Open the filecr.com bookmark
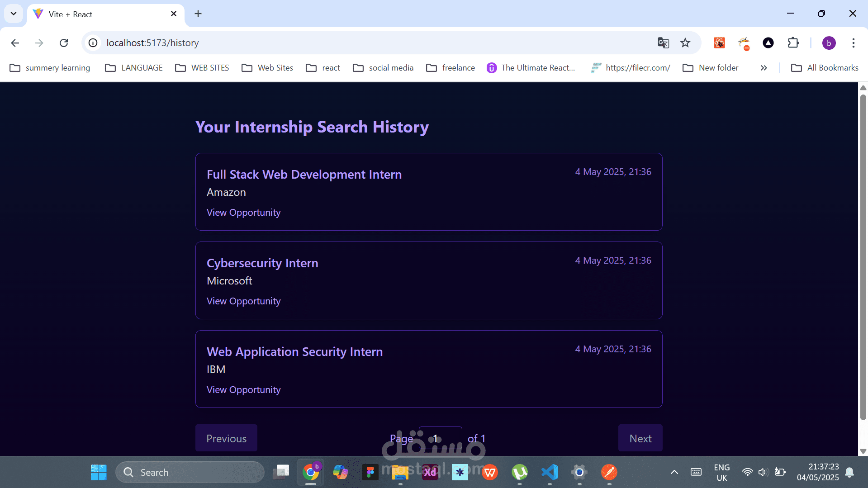This screenshot has width=868, height=488. [x=631, y=68]
